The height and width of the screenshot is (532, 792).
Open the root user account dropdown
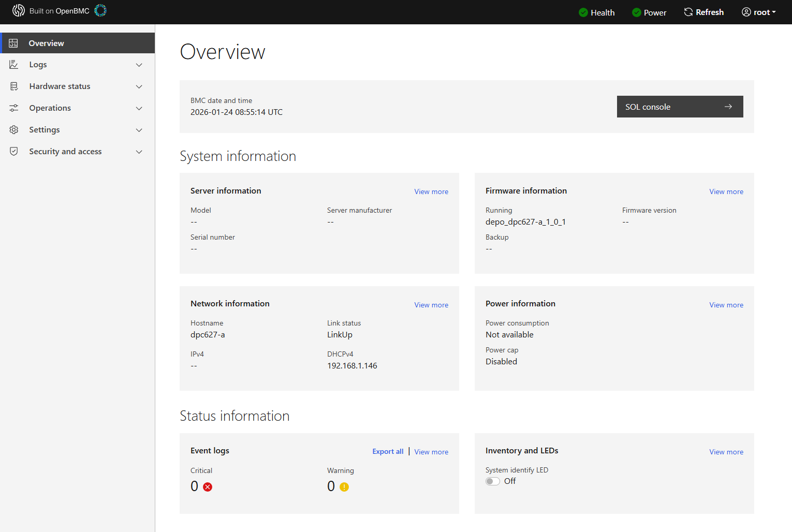759,12
